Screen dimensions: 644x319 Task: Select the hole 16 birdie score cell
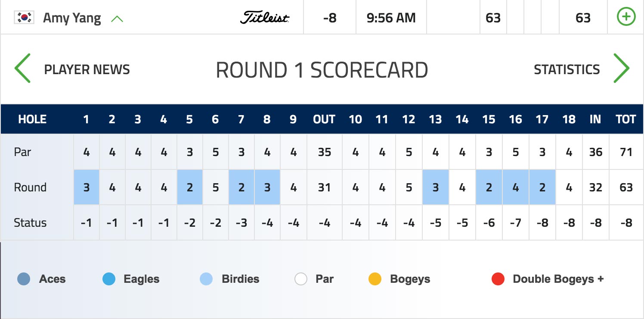coord(515,187)
